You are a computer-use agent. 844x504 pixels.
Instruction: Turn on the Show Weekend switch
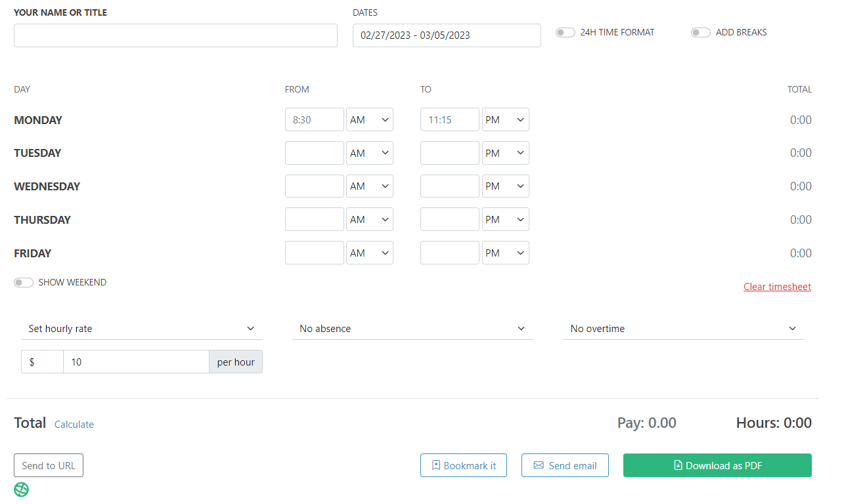pyautogui.click(x=24, y=283)
